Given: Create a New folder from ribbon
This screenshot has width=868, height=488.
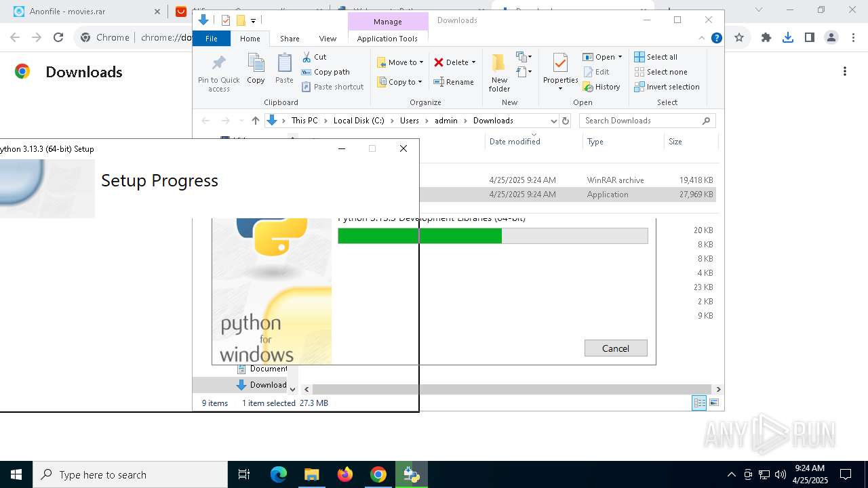Looking at the screenshot, I should [499, 72].
